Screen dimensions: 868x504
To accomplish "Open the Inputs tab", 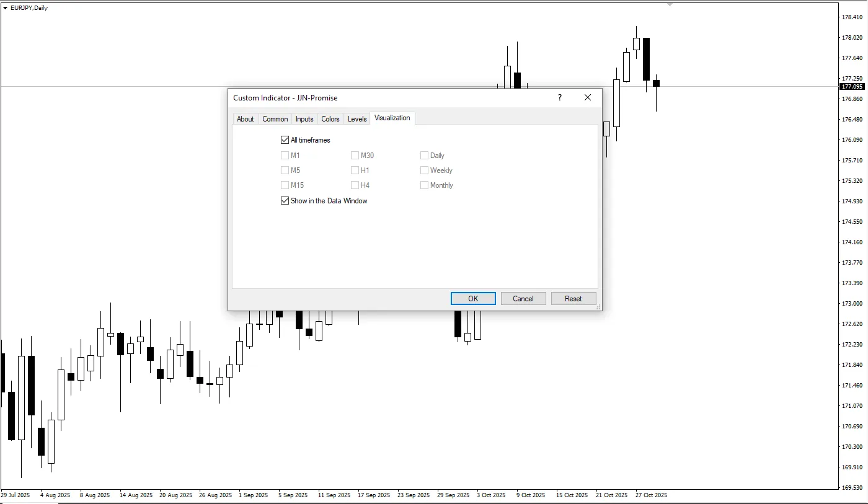I will pyautogui.click(x=304, y=119).
